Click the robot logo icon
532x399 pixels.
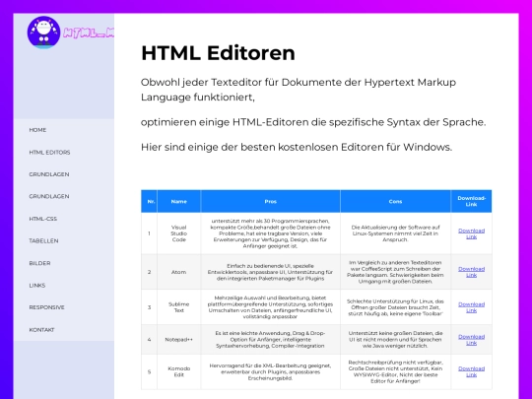(43, 33)
